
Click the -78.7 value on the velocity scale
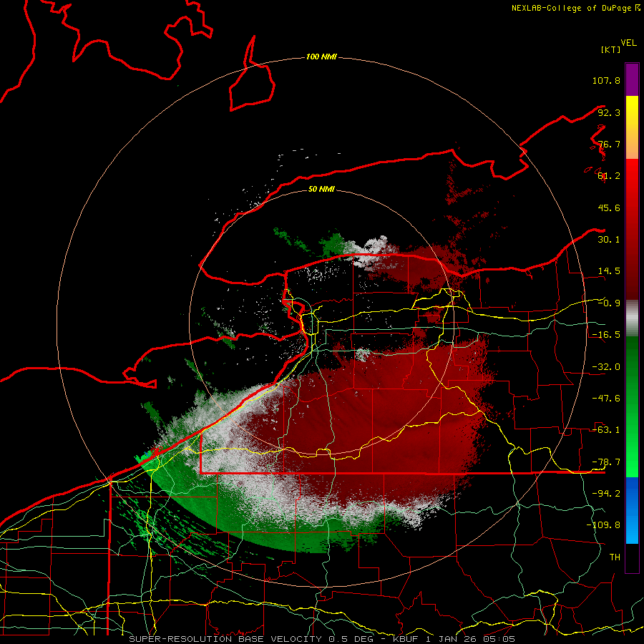[x=606, y=462]
